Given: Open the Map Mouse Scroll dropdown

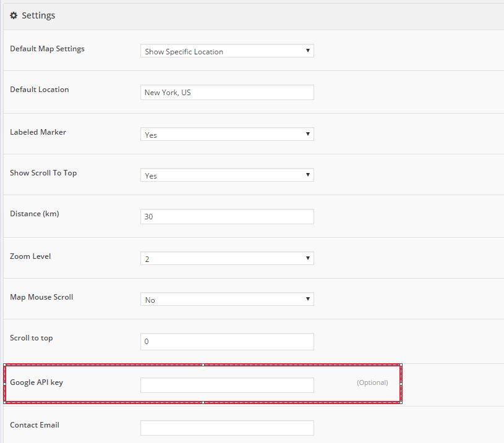Looking at the screenshot, I should (227, 299).
